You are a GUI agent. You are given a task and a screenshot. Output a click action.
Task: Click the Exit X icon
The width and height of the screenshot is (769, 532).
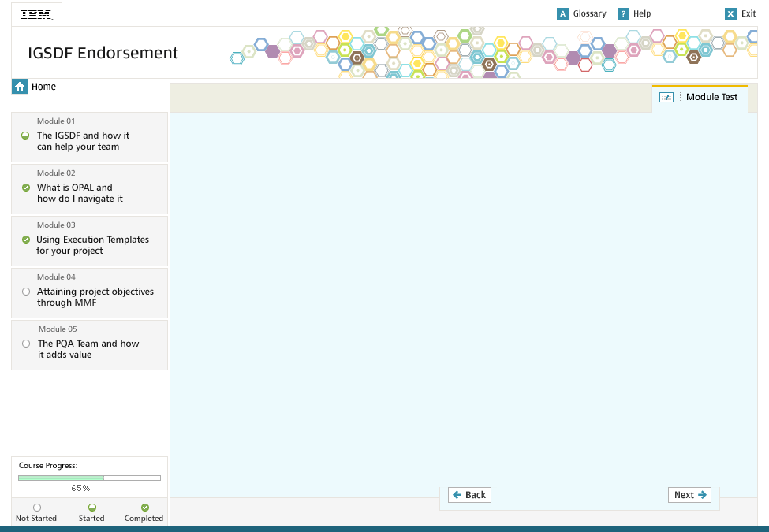[730, 13]
